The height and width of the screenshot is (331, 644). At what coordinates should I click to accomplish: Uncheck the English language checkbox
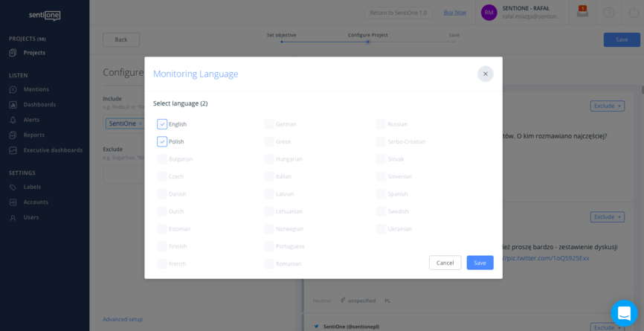coord(162,124)
